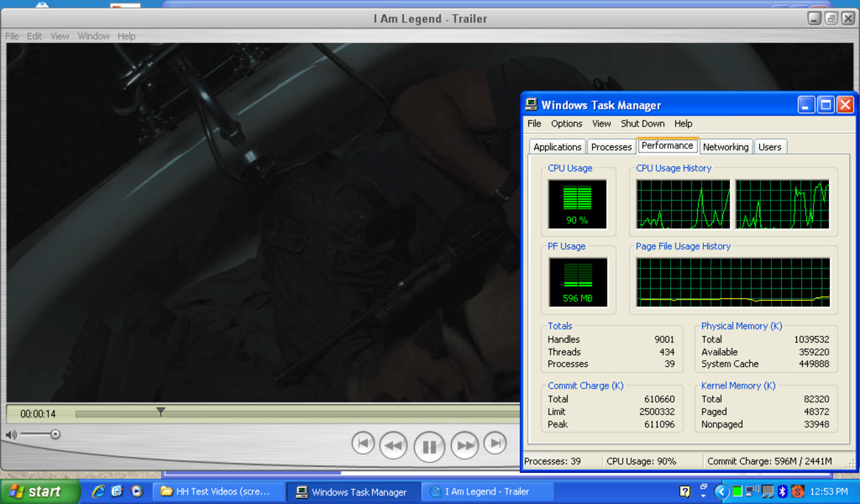Click the fast forward button in QuickTime
Image resolution: width=860 pixels, height=504 pixels.
[464, 445]
